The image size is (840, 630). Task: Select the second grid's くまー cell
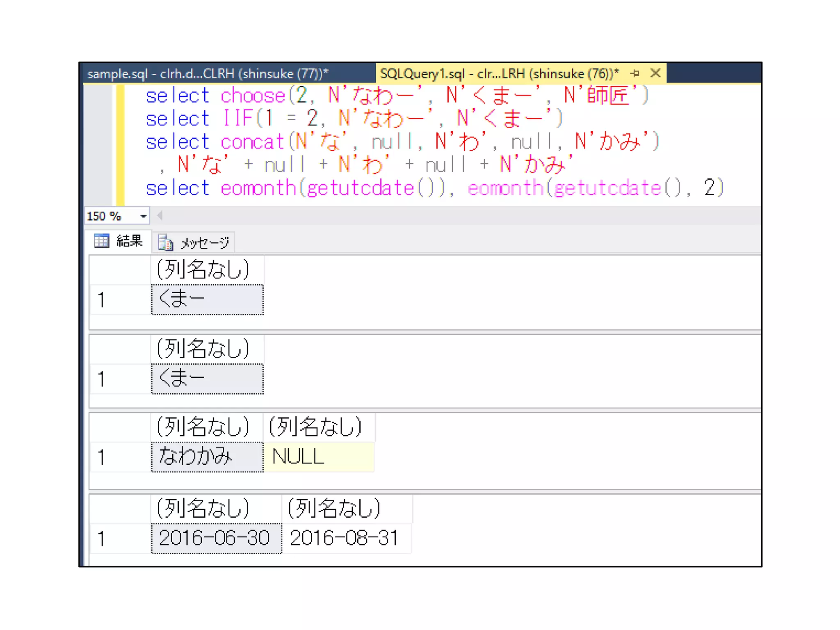tap(207, 379)
